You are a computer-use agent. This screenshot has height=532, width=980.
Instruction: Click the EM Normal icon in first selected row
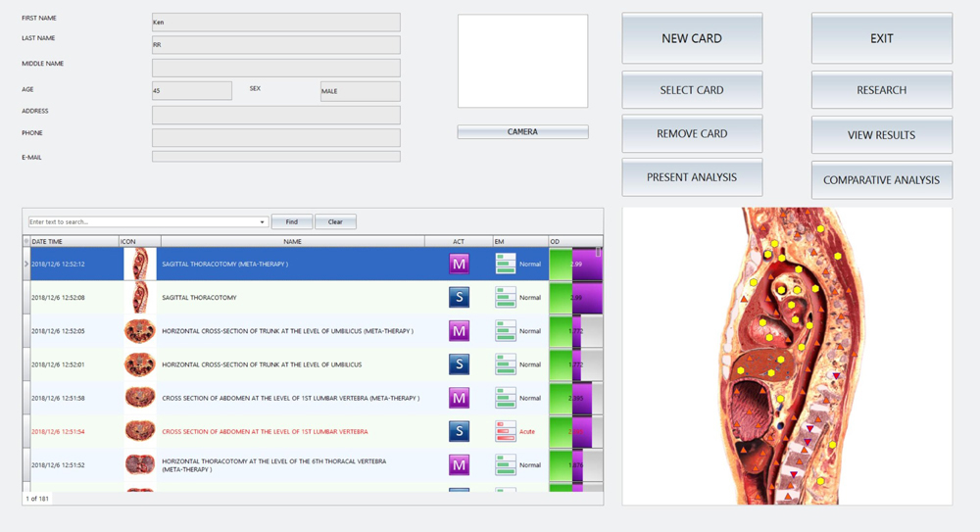click(x=505, y=265)
